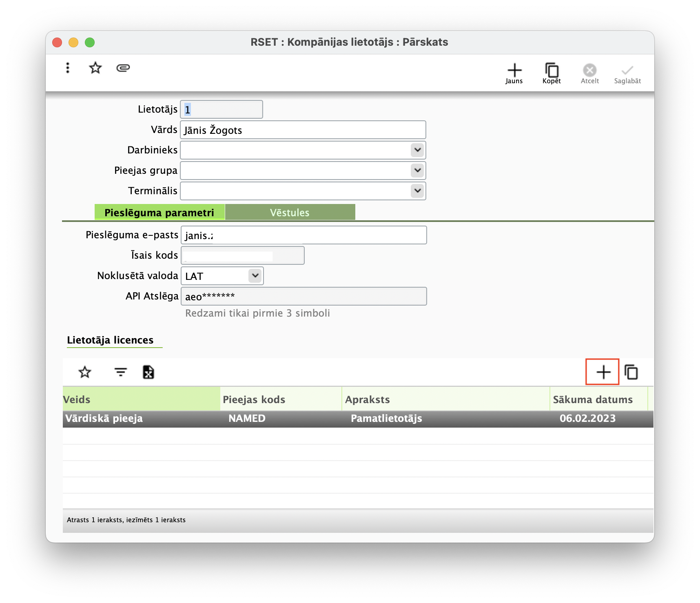Click the favorite star in top toolbar

click(95, 68)
